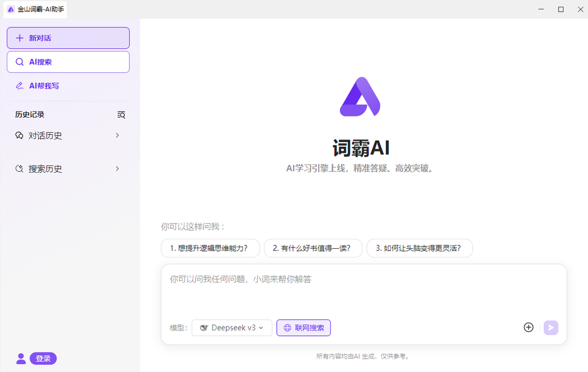
Task: Minimize the 金山词霸 window
Action: (540, 9)
